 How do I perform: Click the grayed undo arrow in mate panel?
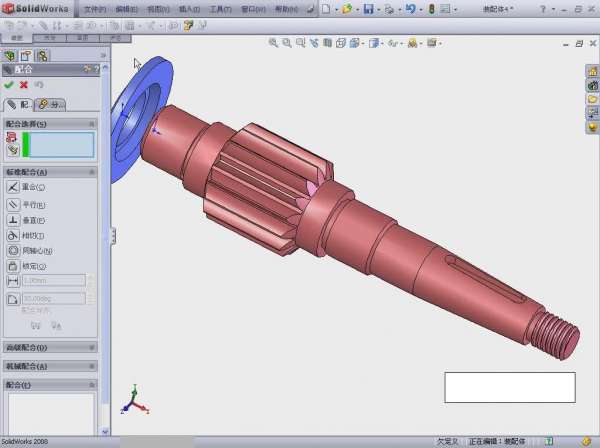(x=39, y=84)
